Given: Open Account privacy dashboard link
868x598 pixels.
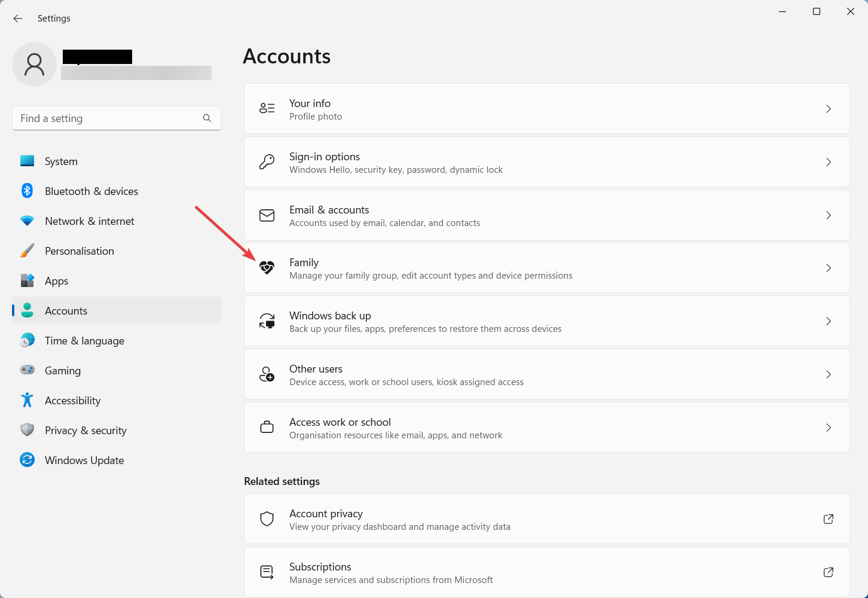Looking at the screenshot, I should pyautogui.click(x=547, y=519).
